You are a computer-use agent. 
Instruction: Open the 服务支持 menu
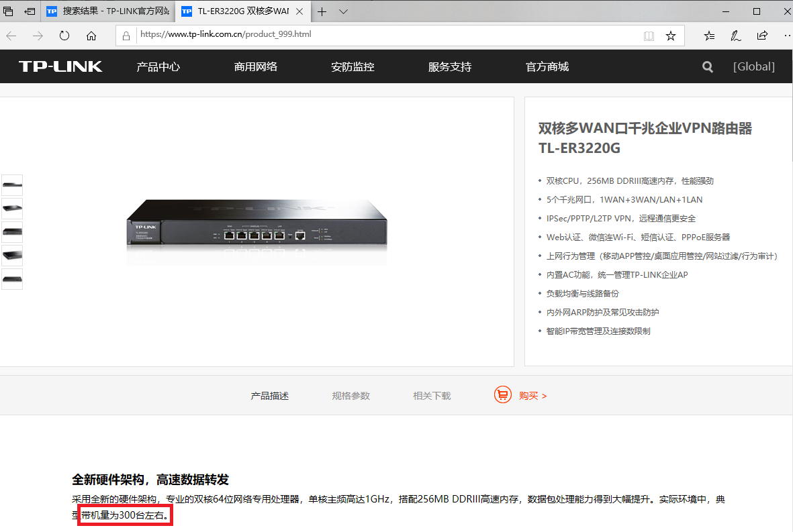tap(450, 66)
